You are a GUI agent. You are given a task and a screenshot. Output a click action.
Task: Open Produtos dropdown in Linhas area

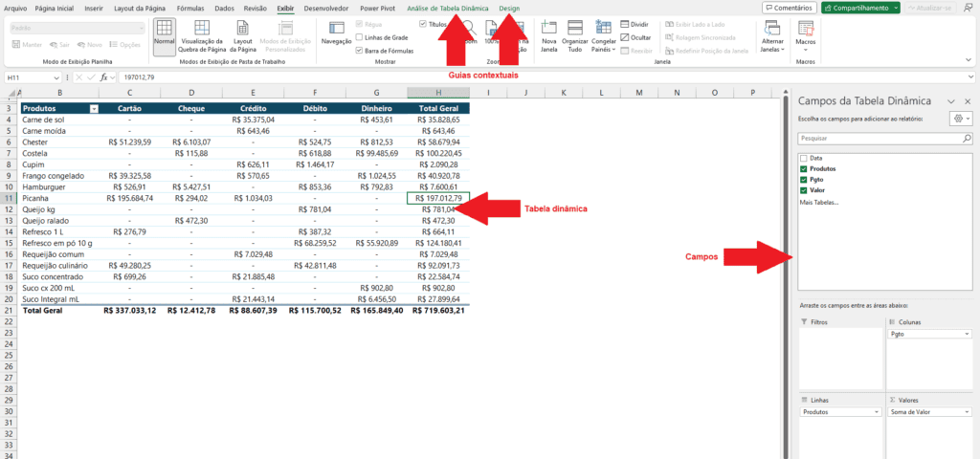click(x=879, y=412)
